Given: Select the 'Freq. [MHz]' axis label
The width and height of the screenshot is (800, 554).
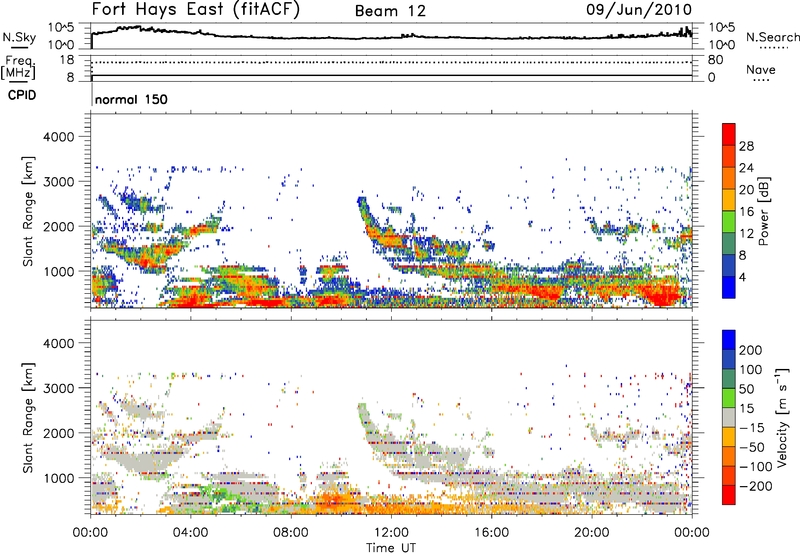Looking at the screenshot, I should [19, 68].
